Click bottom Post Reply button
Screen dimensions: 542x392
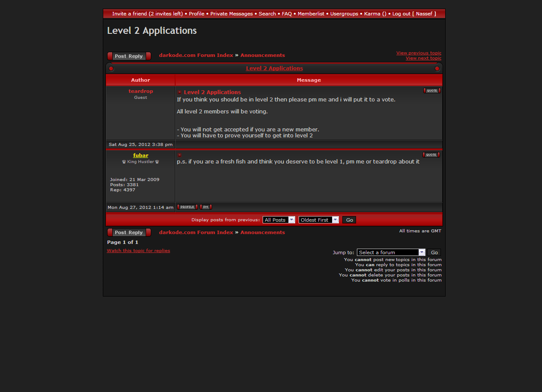[129, 232]
